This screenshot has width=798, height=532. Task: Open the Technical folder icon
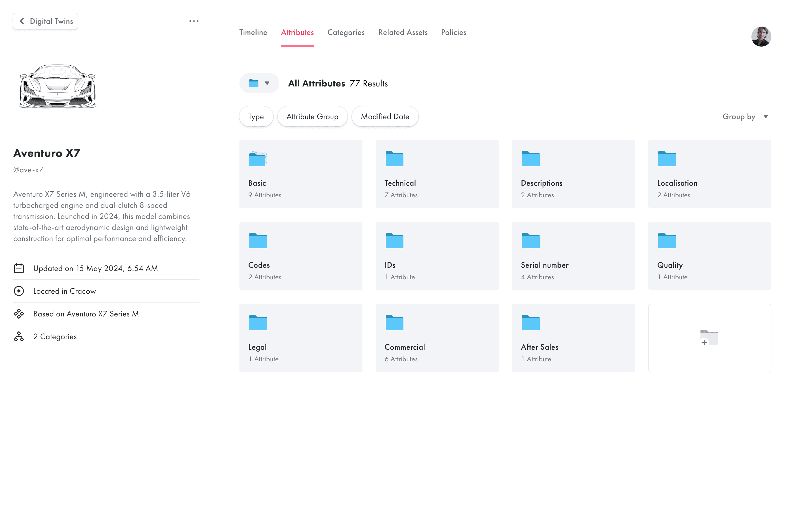click(x=394, y=158)
